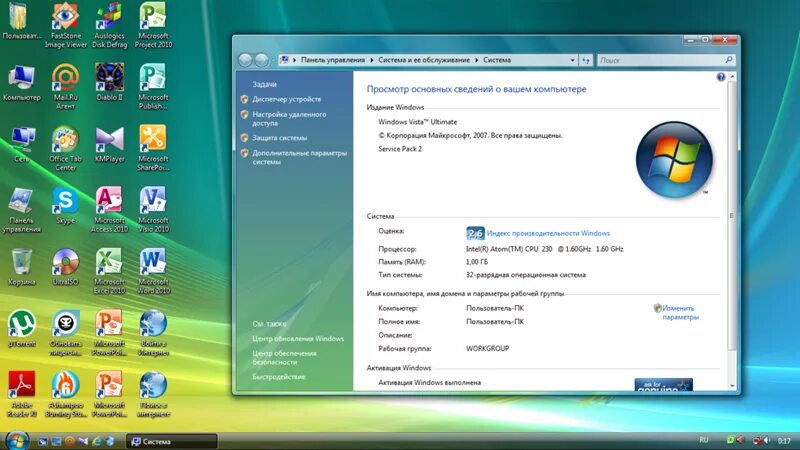Launch Ashampoo Burning Studio shortcut
The width and height of the screenshot is (800, 450).
[x=65, y=394]
